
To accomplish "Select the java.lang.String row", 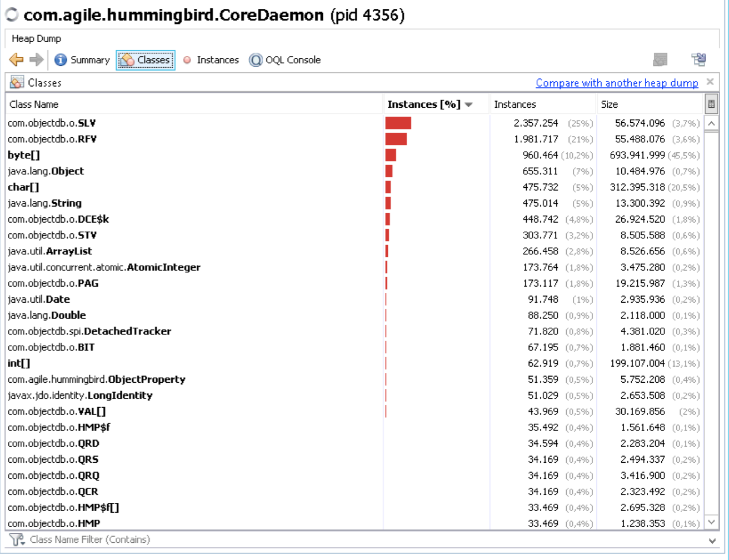I will (x=354, y=203).
